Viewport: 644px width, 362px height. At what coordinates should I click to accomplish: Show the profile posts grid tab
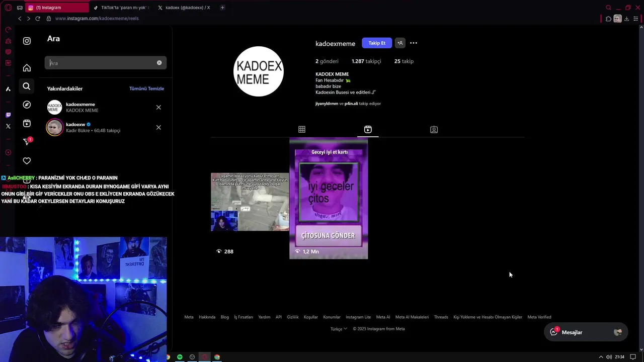point(302,130)
